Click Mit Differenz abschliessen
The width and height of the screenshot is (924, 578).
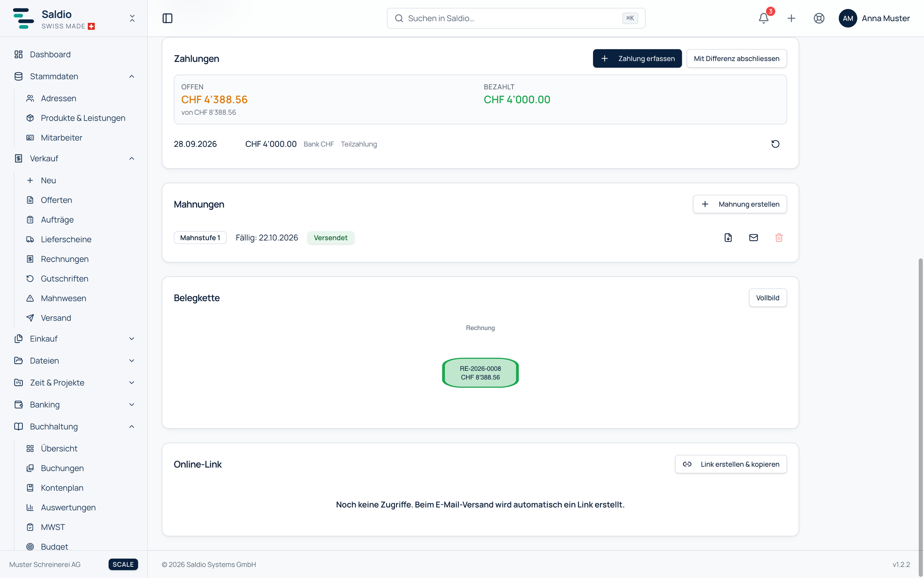pyautogui.click(x=737, y=59)
